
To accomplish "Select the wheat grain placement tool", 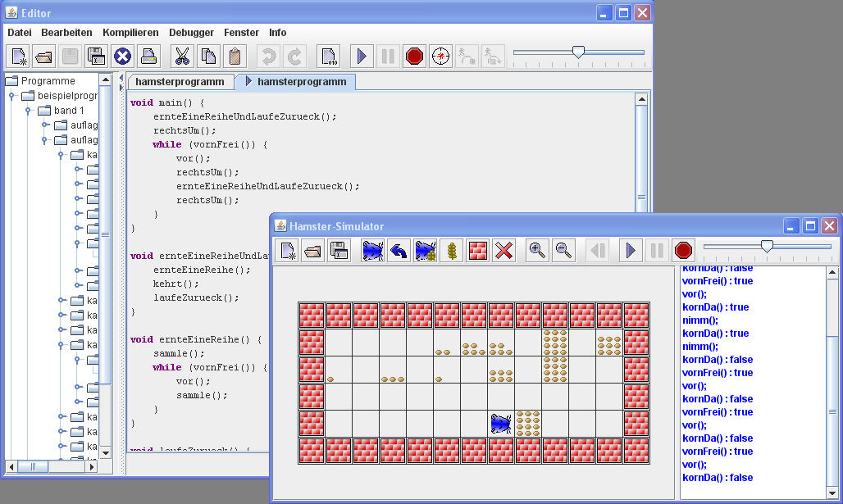I will pos(451,251).
